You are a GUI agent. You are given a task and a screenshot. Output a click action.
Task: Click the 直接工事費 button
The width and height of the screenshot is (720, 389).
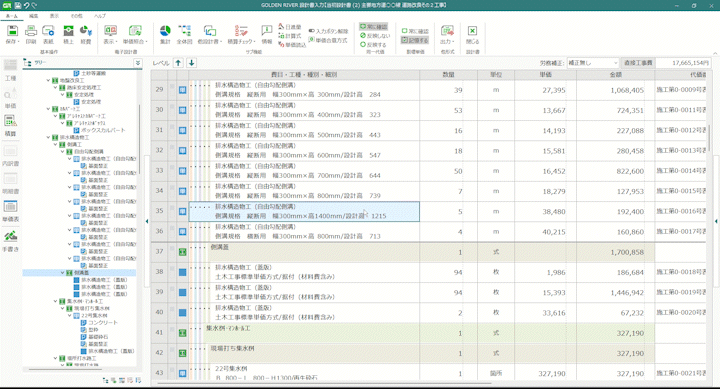[638, 63]
